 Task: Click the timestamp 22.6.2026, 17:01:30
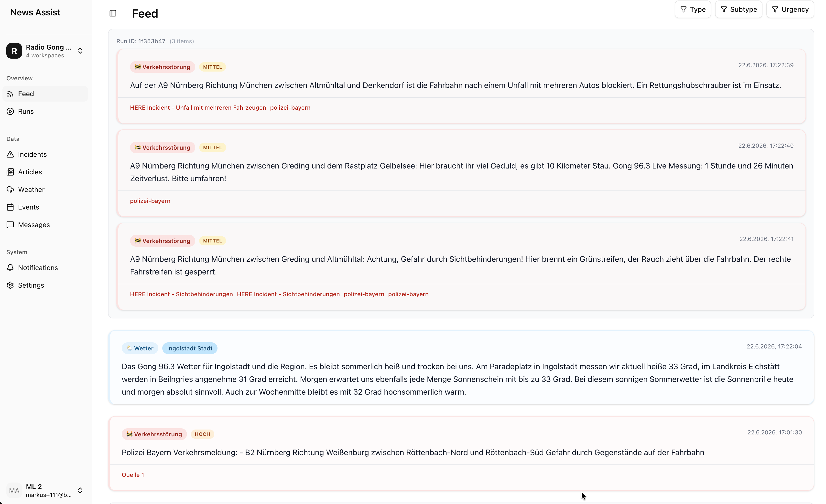click(x=774, y=433)
